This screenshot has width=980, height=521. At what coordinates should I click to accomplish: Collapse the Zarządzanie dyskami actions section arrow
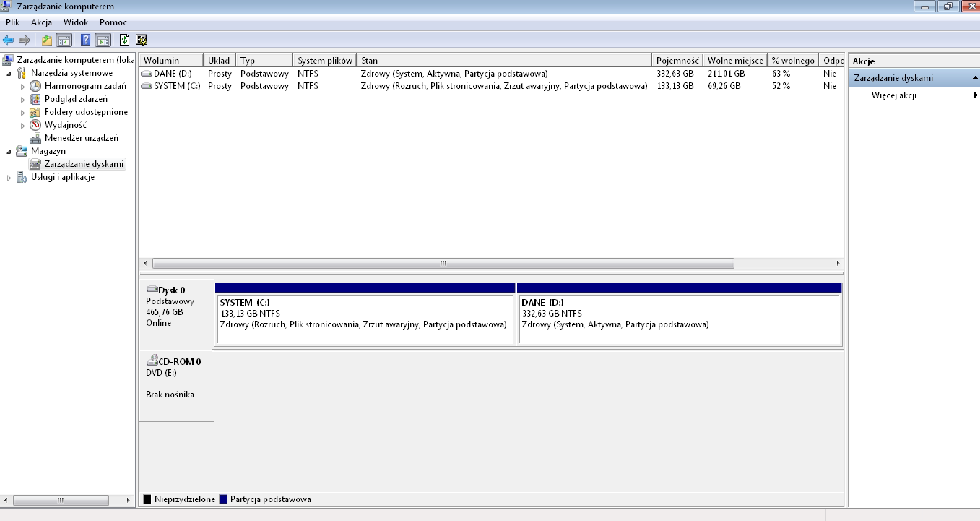tap(975, 78)
